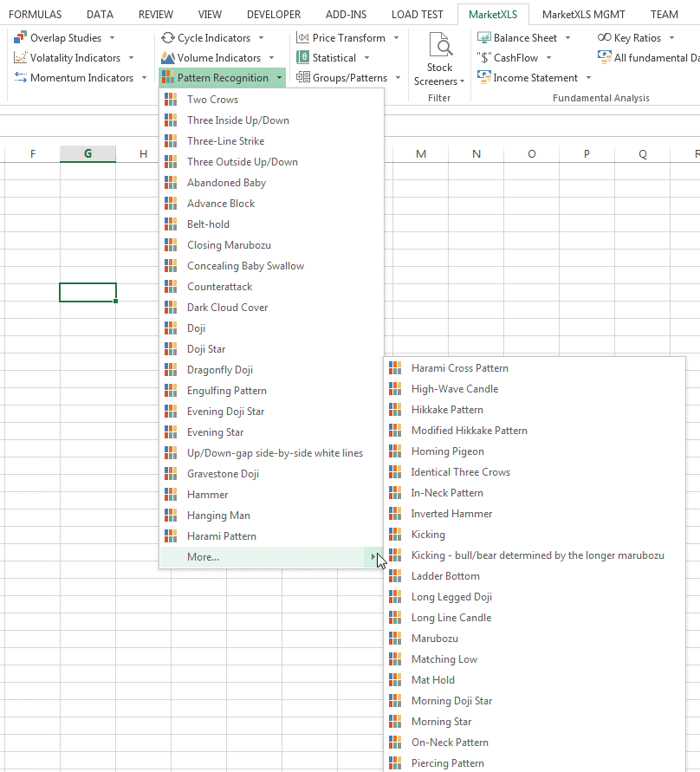
Task: Click the icon beside Homing Pigeon
Action: click(395, 451)
